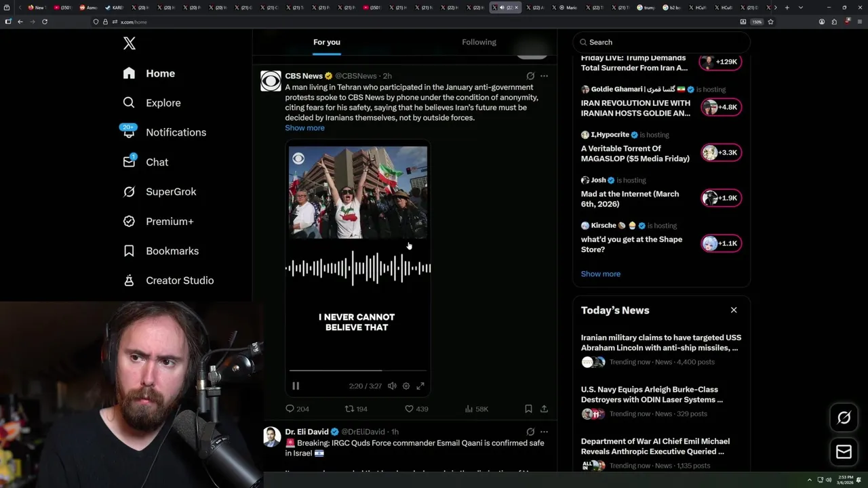The width and height of the screenshot is (868, 488).
Task: Open Notifications in the sidebar
Action: pos(164,132)
